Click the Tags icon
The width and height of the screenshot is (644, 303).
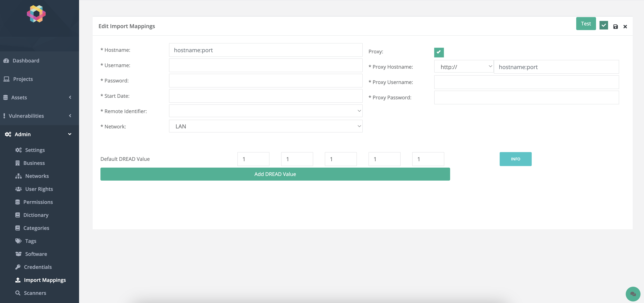pyautogui.click(x=18, y=241)
